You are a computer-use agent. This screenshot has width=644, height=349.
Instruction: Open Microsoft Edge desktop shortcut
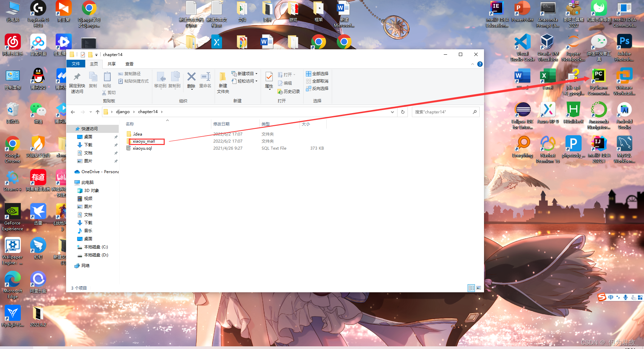pos(12,285)
